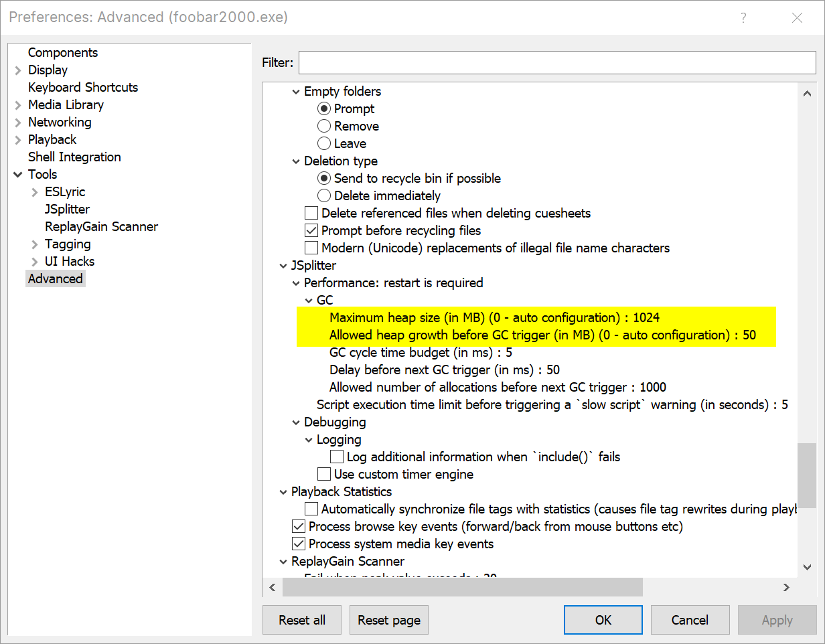The height and width of the screenshot is (644, 825).
Task: Expand the Display tree node
Action: 18,70
